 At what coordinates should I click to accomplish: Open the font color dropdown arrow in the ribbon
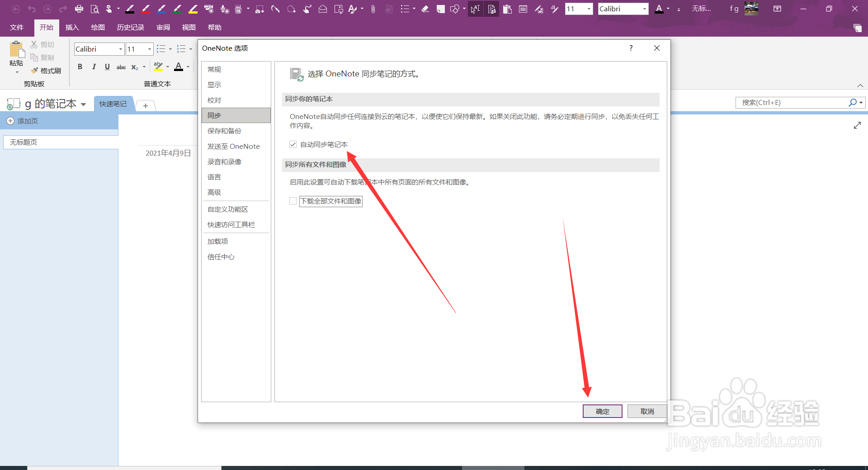coord(188,67)
